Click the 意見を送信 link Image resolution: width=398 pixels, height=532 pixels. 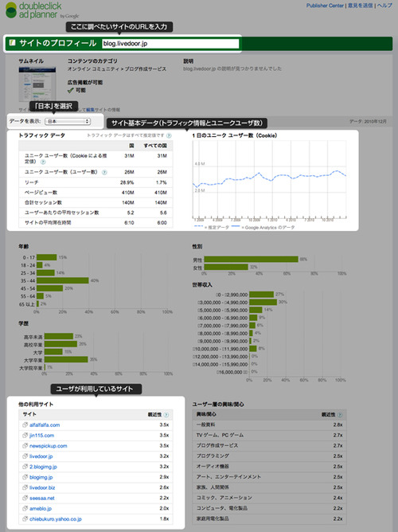[x=360, y=6]
